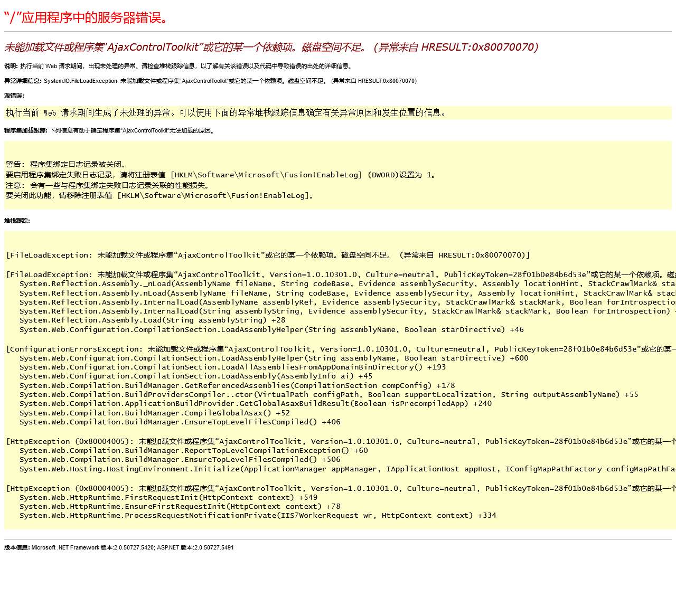This screenshot has height=616, width=676.
Task: Click the ReportTopLevelCompilationException() +60 frame
Action: click(x=194, y=450)
